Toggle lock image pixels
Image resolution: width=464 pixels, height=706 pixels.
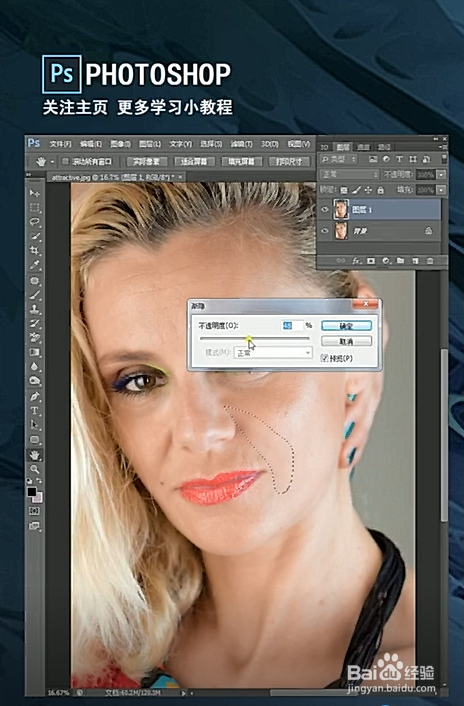coord(356,190)
